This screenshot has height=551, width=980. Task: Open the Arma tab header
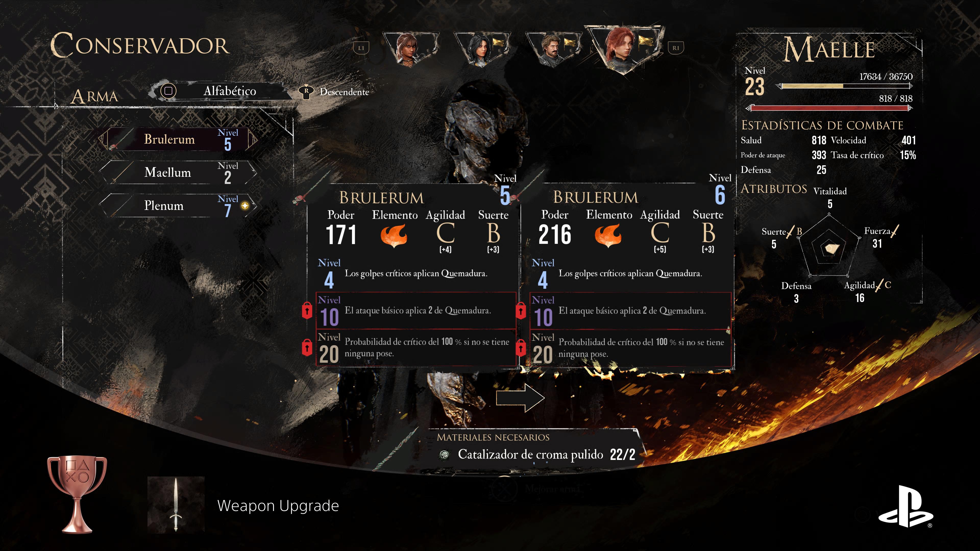pos(95,96)
